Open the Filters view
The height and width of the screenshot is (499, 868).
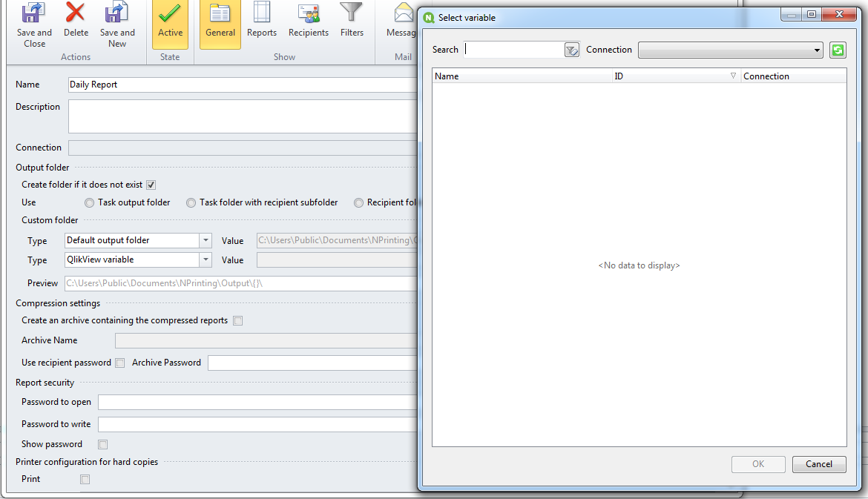352,21
